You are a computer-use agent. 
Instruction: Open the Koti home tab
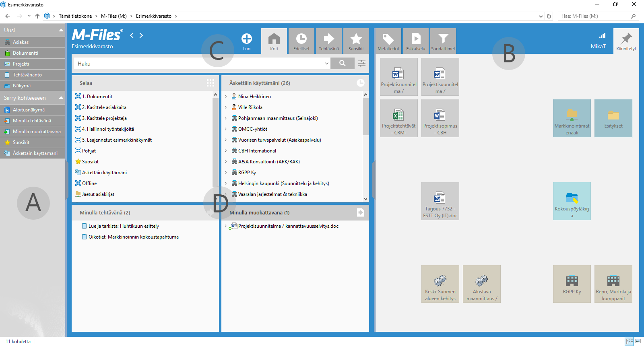(274, 41)
